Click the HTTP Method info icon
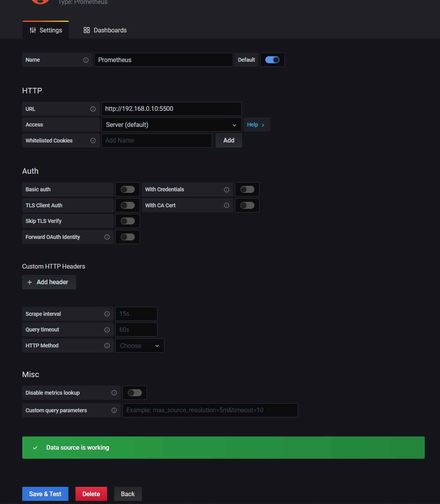The width and height of the screenshot is (440, 504). [x=107, y=345]
